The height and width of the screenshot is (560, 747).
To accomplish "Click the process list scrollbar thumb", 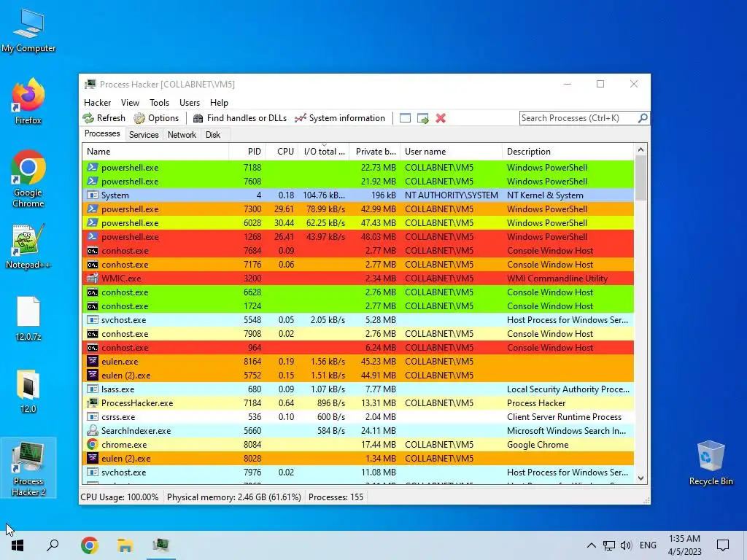I will pos(640,178).
